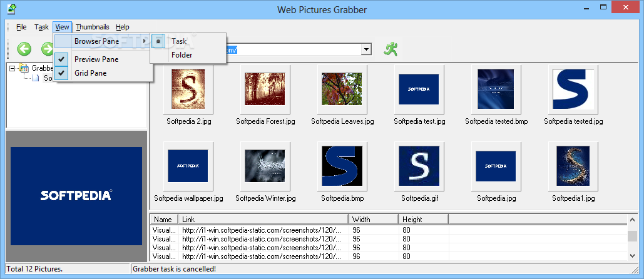Select Softpedia.bmp thumbnail

click(342, 166)
